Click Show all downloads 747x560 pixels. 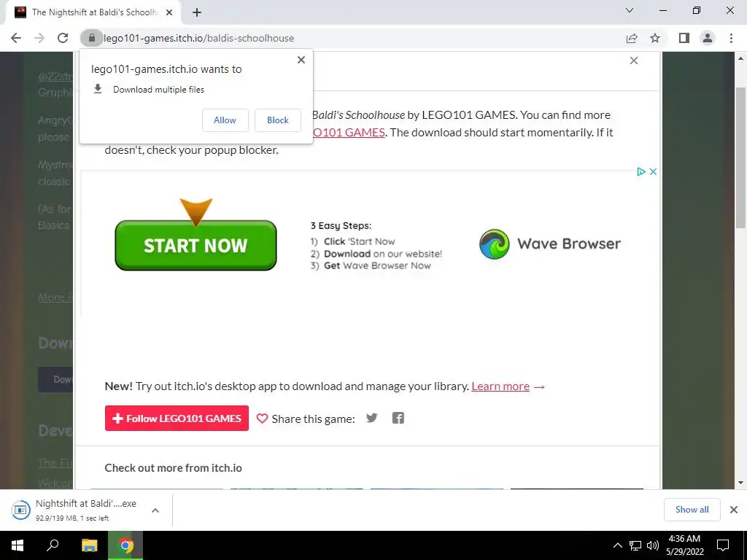pyautogui.click(x=692, y=510)
